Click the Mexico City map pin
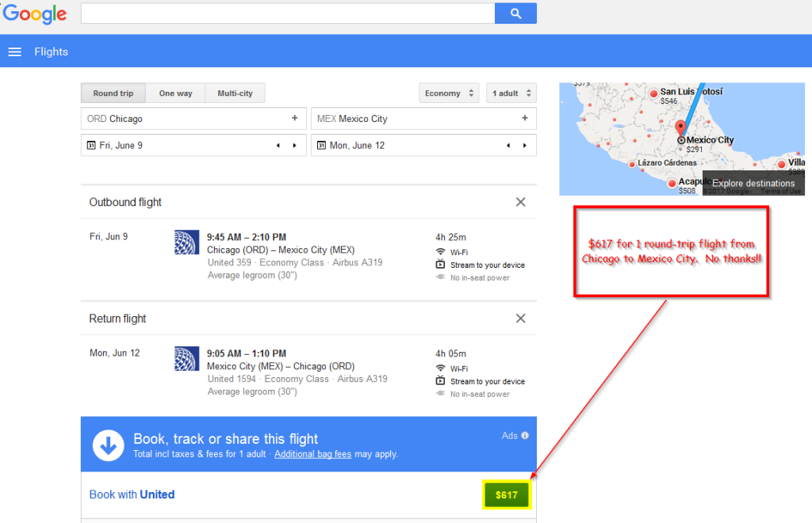The width and height of the screenshot is (812, 523). coord(680,129)
